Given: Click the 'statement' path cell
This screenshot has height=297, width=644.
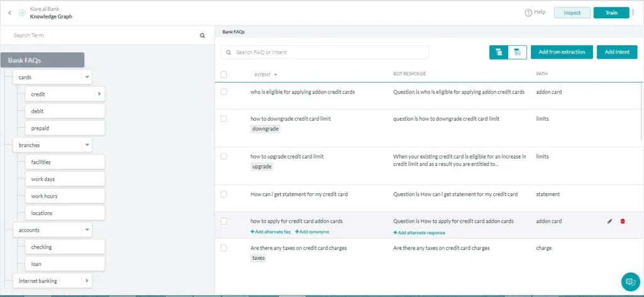Looking at the screenshot, I should pos(548,194).
